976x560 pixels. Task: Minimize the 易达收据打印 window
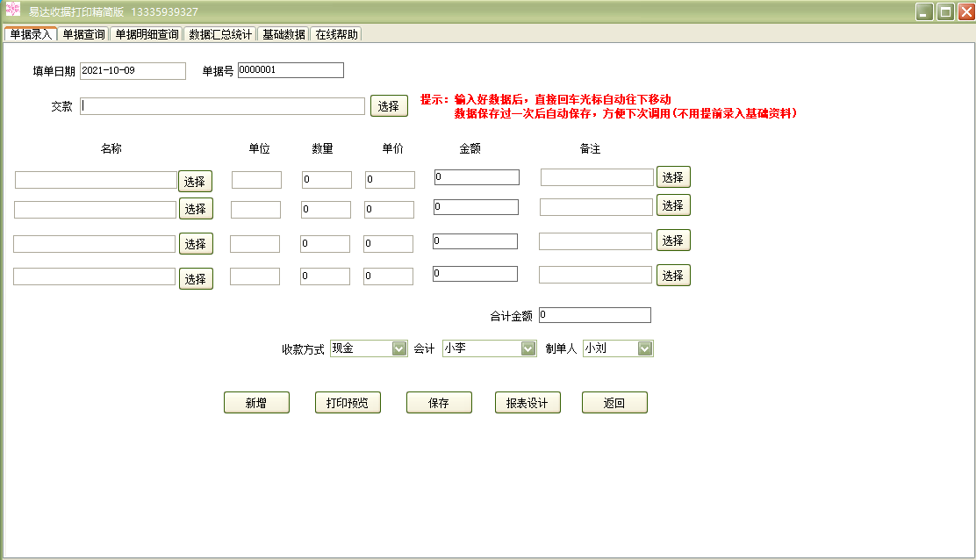[x=924, y=11]
